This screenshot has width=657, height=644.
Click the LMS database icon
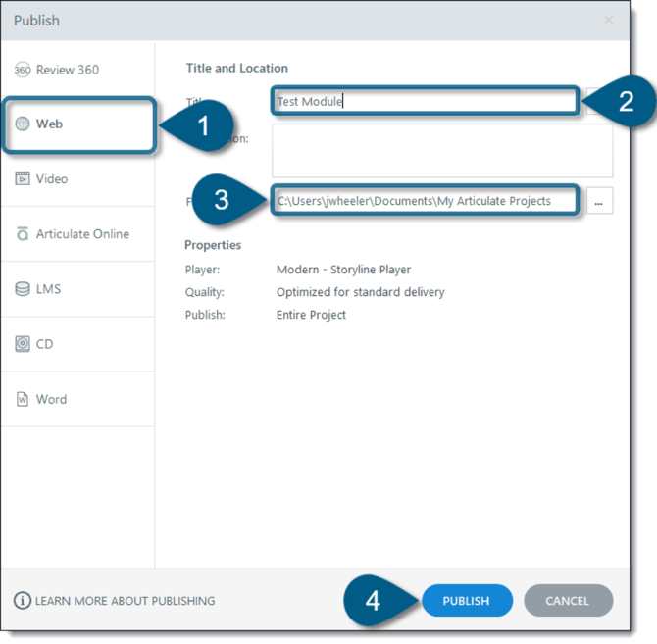point(23,289)
